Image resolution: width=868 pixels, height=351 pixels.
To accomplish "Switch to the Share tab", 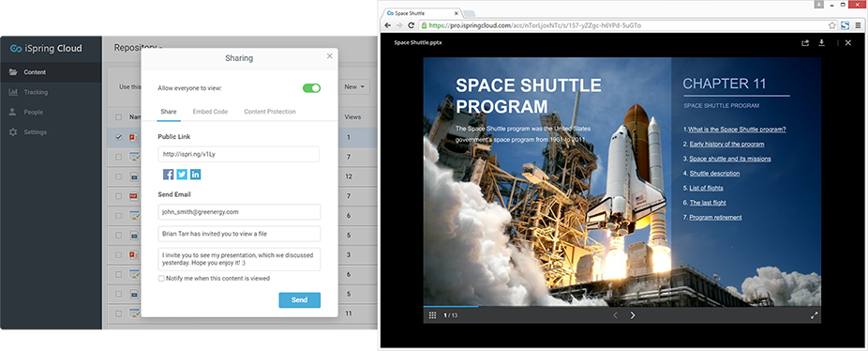I will (169, 112).
